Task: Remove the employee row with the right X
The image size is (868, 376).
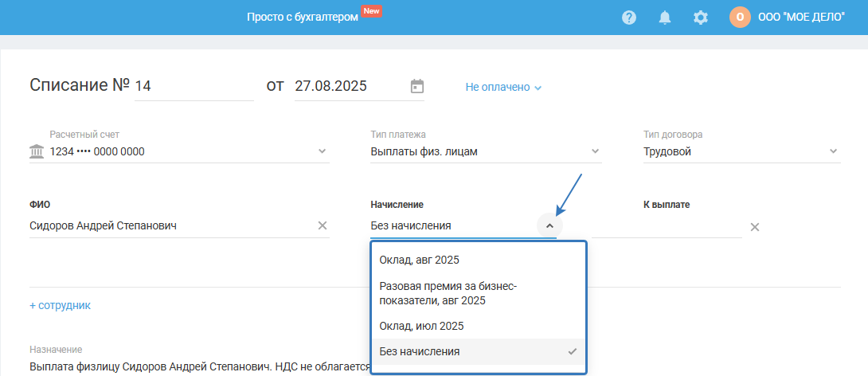Action: coord(755,227)
